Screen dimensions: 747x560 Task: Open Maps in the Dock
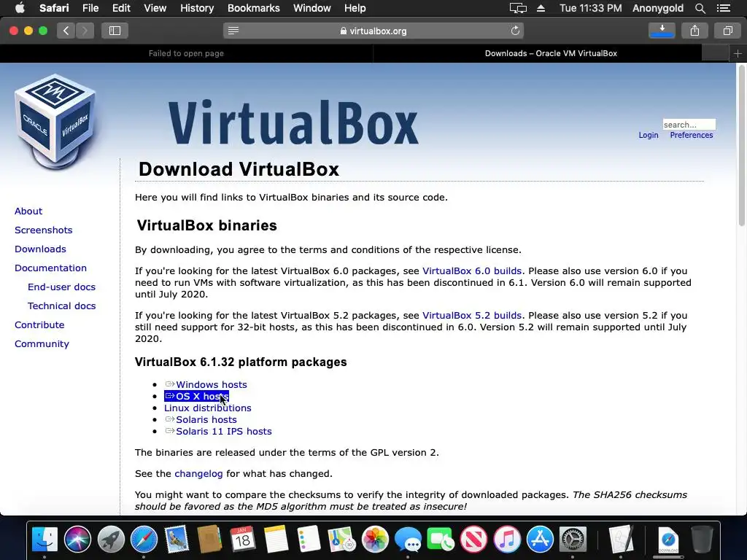[341, 539]
